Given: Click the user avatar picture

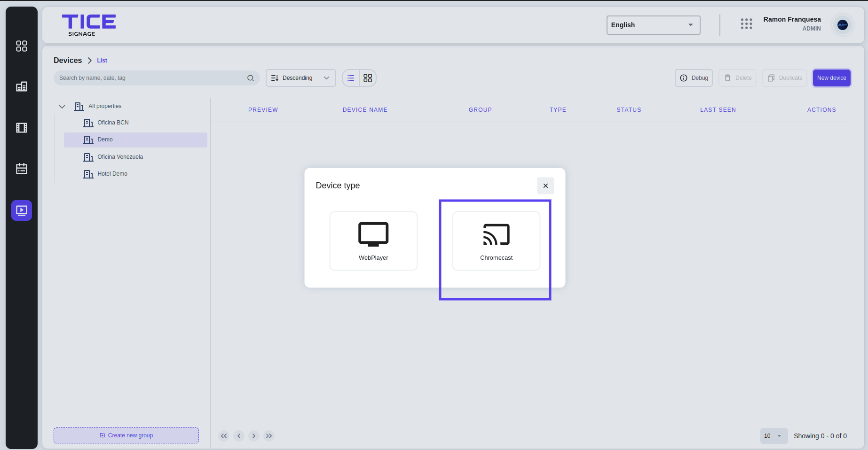Looking at the screenshot, I should click(842, 25).
